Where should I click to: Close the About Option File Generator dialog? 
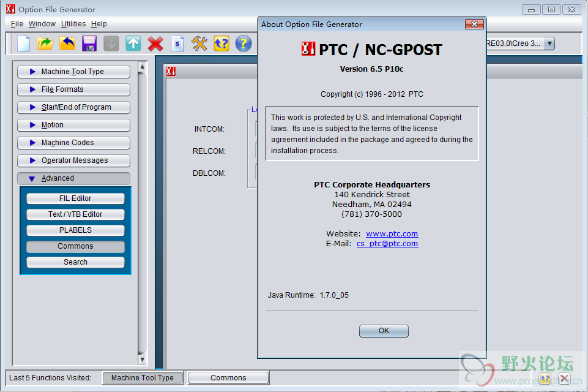point(474,24)
